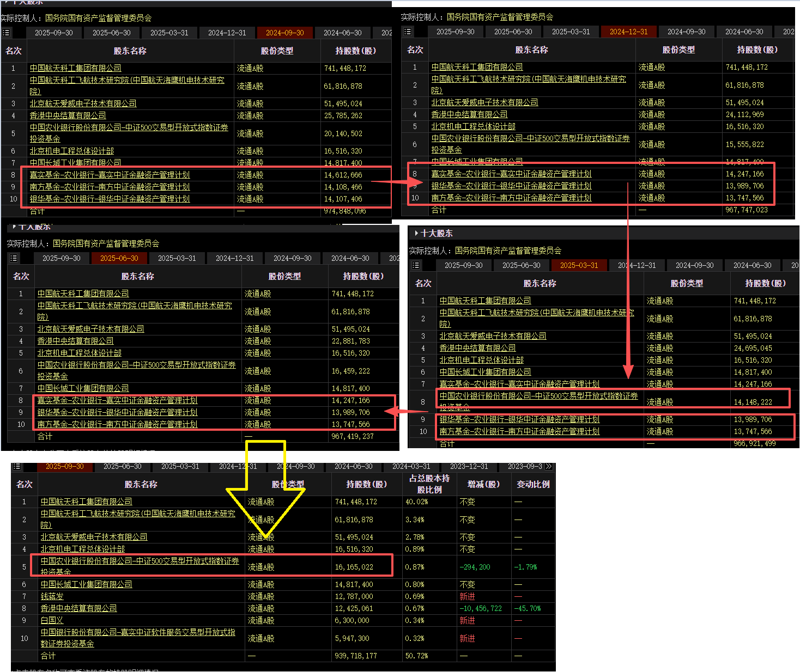Open 中证500 fund link in the 16,165,022 row
Viewport: 800px width, 672px height.
click(140, 566)
